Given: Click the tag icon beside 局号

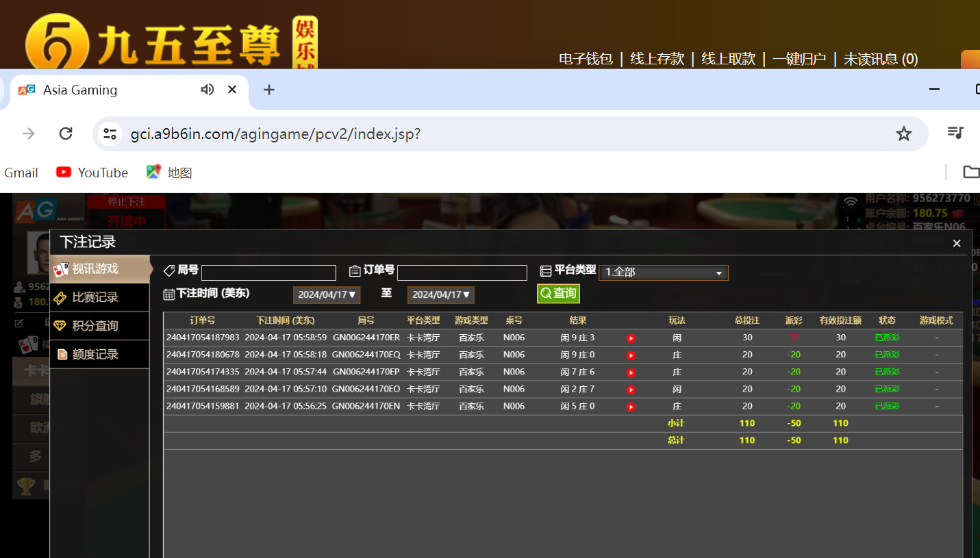Looking at the screenshot, I should pos(169,270).
